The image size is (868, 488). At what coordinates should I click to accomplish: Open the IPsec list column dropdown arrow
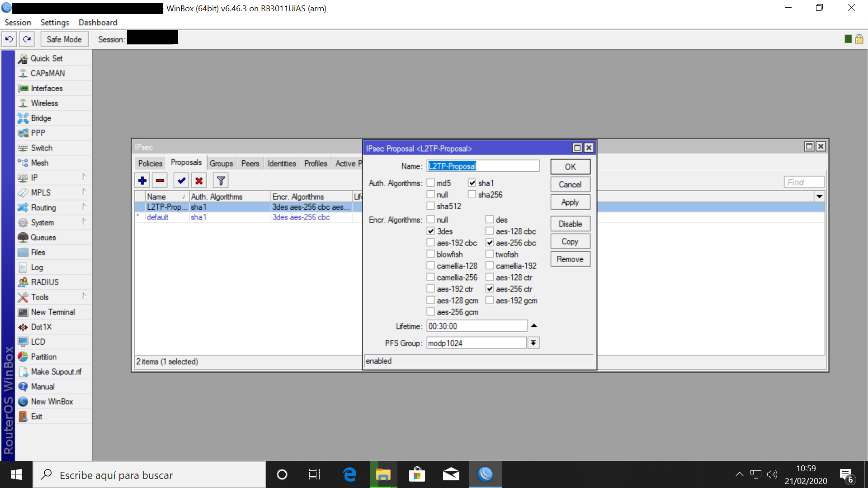pyautogui.click(x=819, y=197)
